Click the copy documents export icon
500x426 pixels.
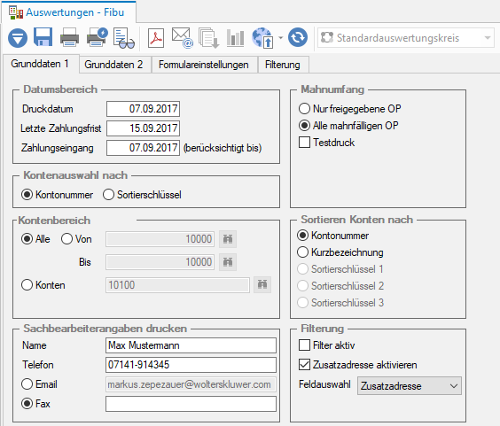[208, 38]
